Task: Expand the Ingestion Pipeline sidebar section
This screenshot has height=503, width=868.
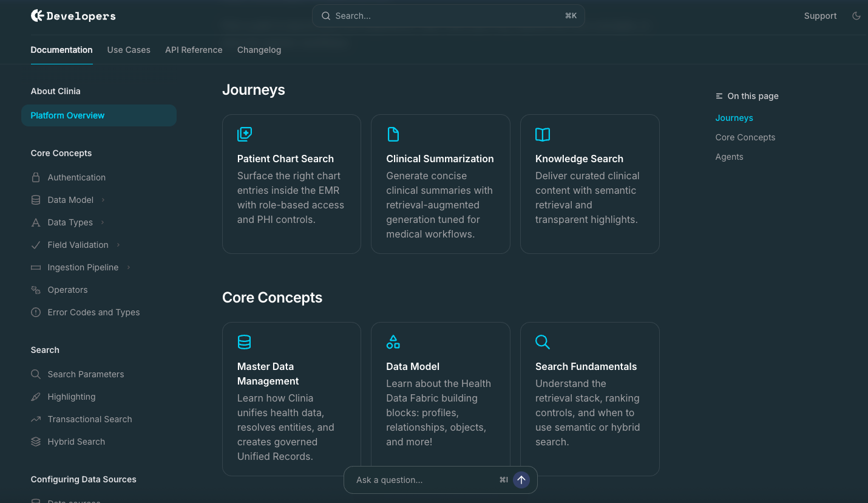Action: (128, 267)
